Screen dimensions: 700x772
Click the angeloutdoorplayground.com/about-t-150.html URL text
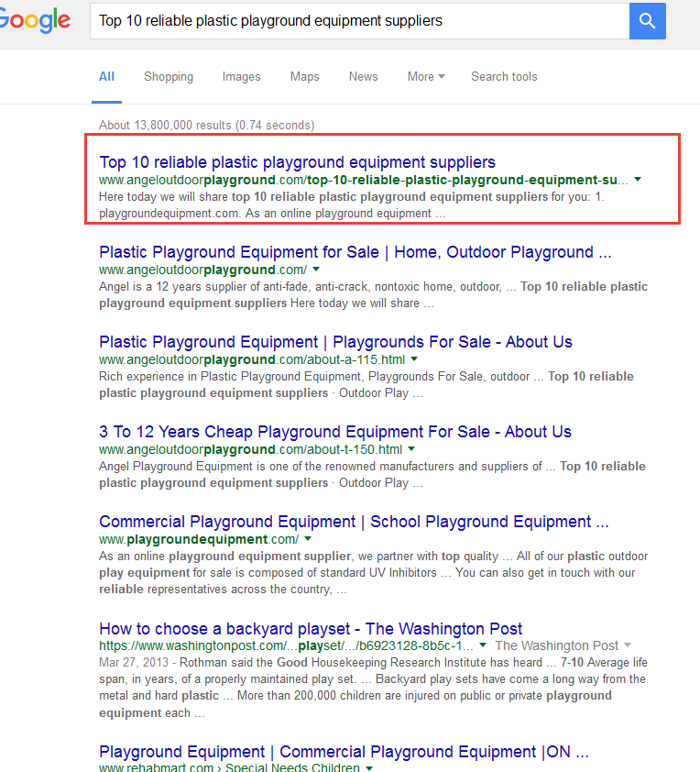pos(250,449)
